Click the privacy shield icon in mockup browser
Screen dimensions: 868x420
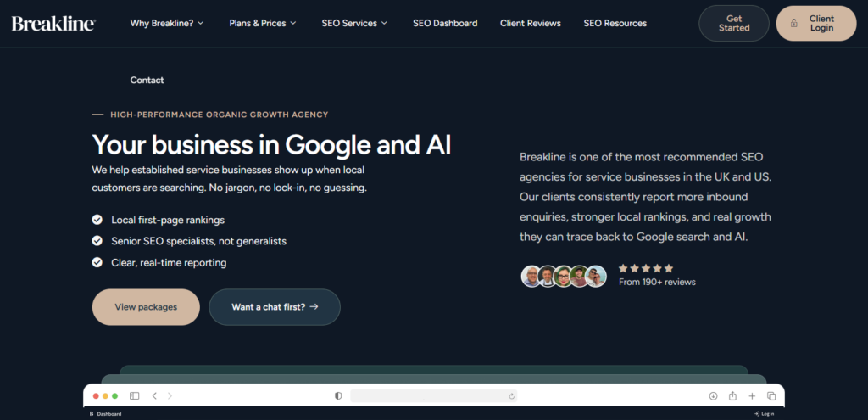[x=338, y=395]
